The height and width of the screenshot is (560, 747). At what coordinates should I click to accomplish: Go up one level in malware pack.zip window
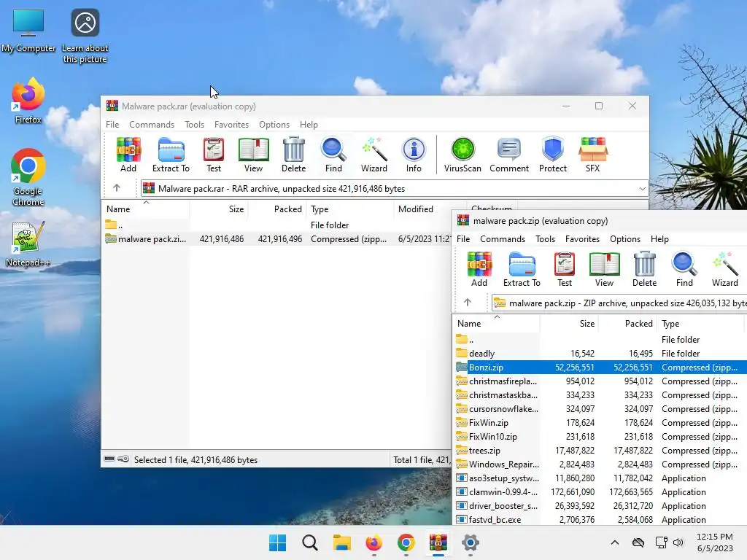[x=468, y=303]
